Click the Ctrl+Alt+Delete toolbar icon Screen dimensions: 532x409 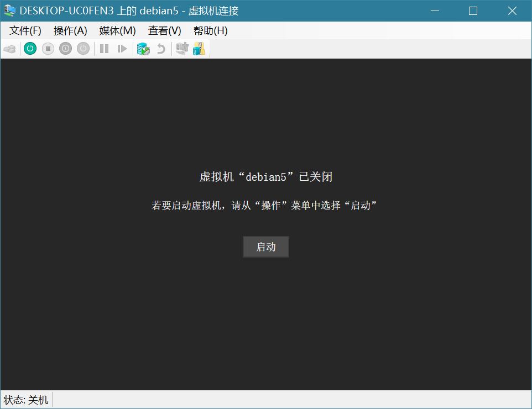pyautogui.click(x=9, y=49)
